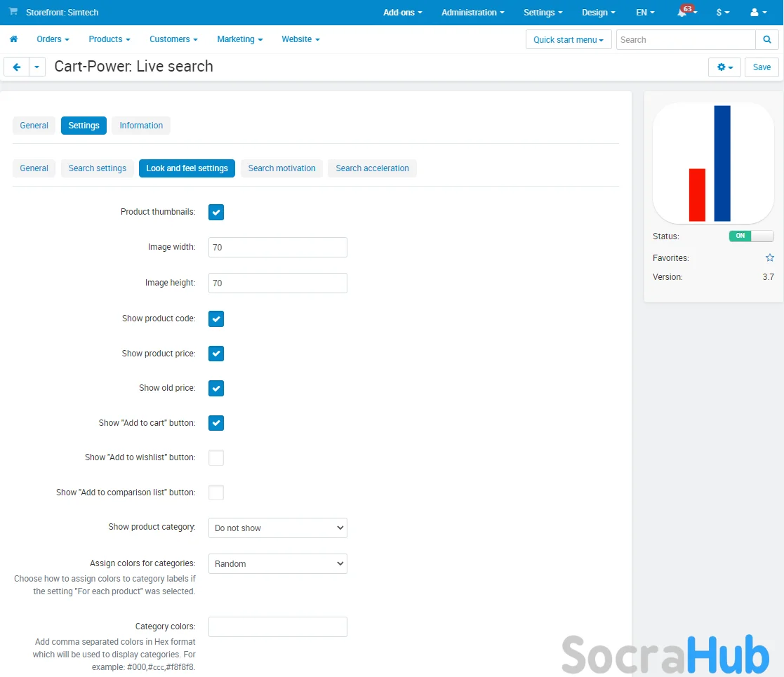Click the storefront cart icon
The height and width of the screenshot is (677, 784).
pos(13,11)
